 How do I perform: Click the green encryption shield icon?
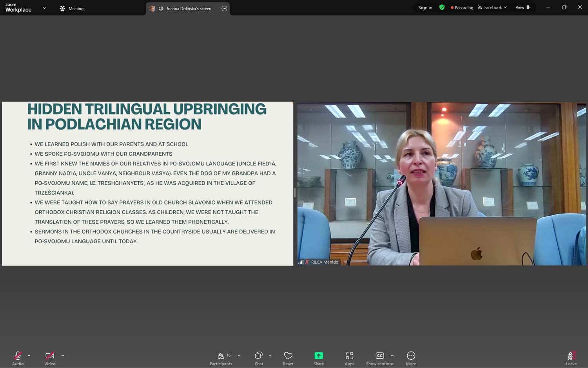tap(442, 7)
